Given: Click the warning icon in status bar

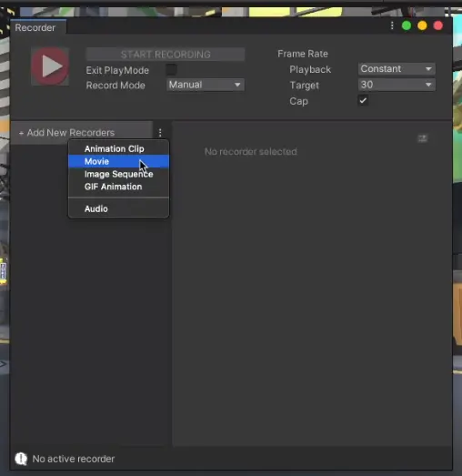Looking at the screenshot, I should click(21, 459).
